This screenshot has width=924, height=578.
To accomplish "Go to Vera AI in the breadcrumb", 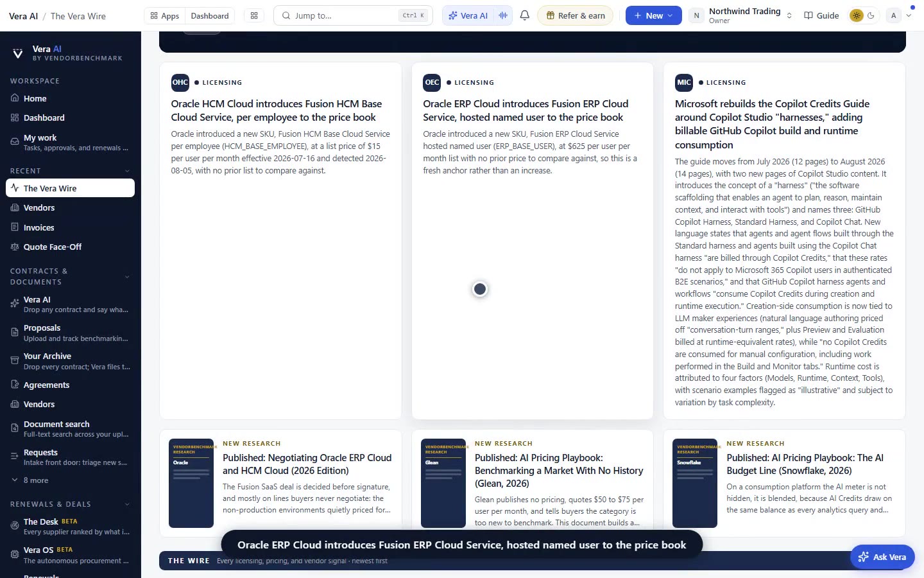I will click(24, 16).
